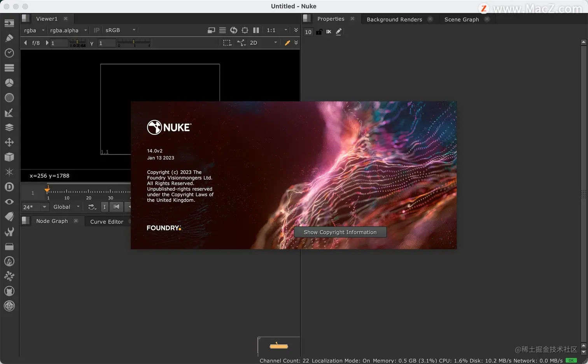Open the ToolSets wrench icon
The width and height of the screenshot is (588, 364).
pos(9,232)
